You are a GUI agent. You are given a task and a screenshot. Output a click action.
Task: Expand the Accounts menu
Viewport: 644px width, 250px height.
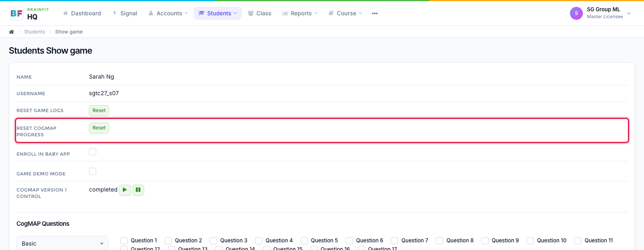coord(168,13)
